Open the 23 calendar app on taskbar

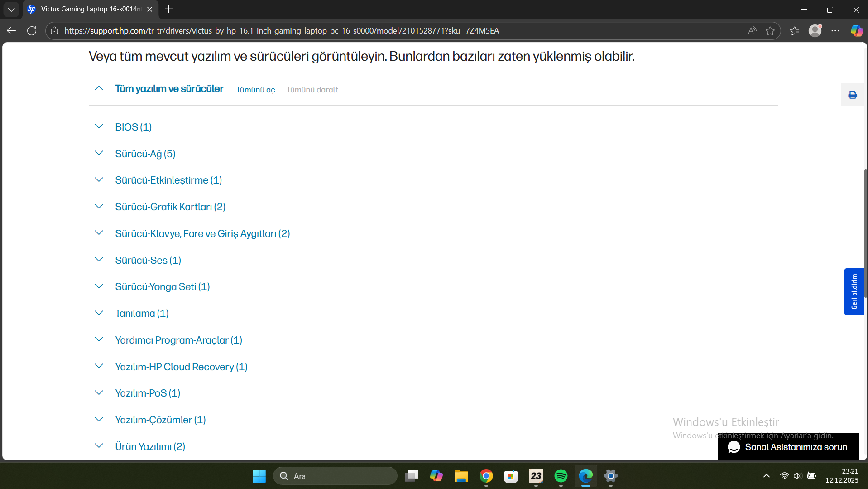click(536, 476)
